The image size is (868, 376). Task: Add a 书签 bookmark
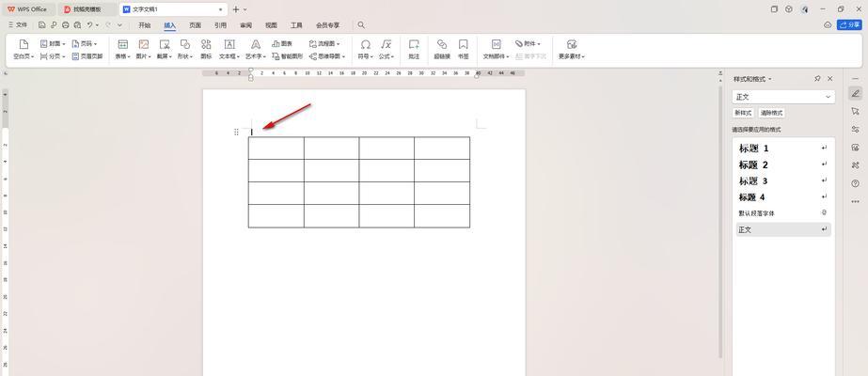[x=464, y=50]
